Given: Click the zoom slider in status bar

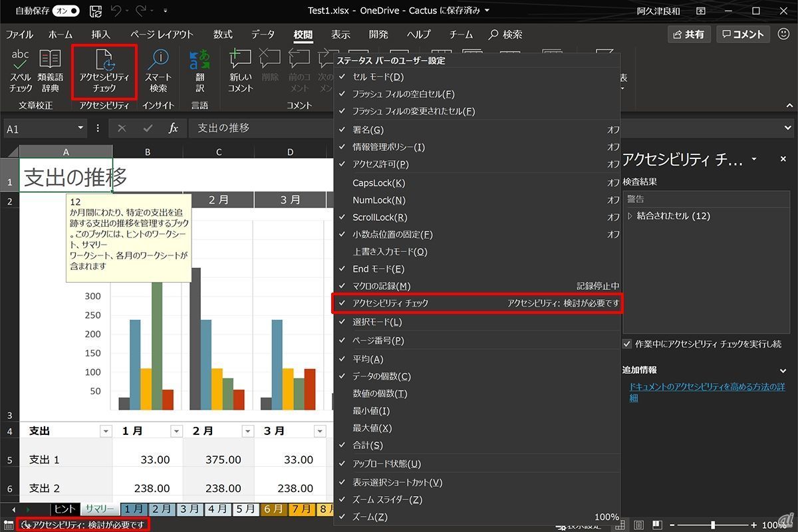Looking at the screenshot, I should pyautogui.click(x=712, y=525).
